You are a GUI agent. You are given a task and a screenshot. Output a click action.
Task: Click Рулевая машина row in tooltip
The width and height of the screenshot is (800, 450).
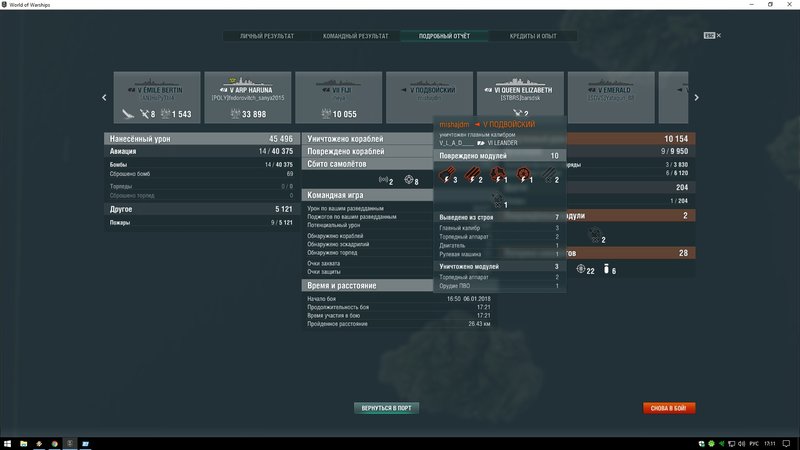[499, 254]
